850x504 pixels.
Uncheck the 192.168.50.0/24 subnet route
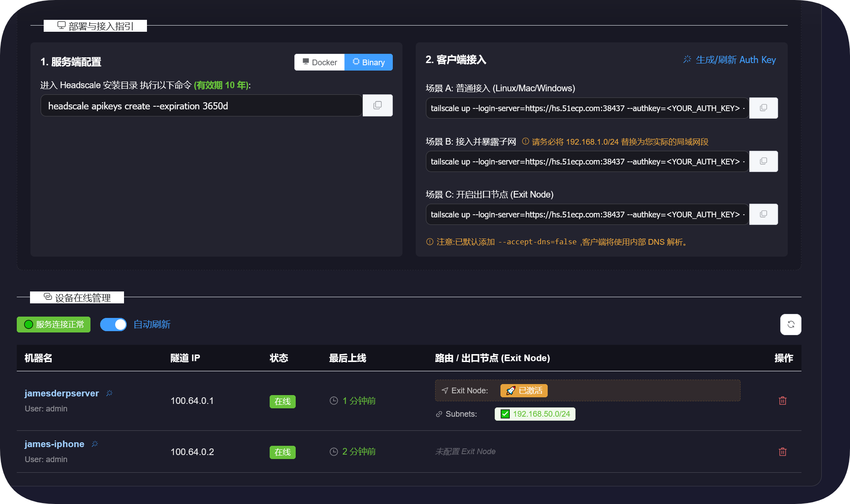click(505, 414)
